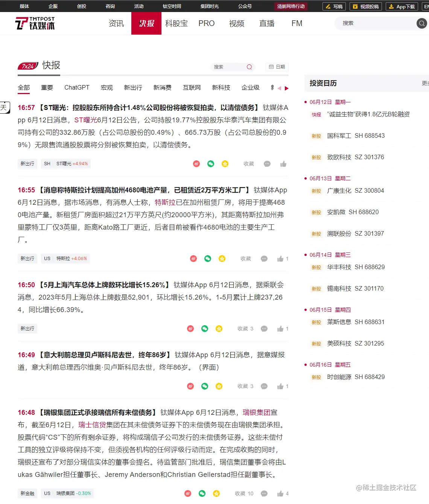Open comments on 特斯拉 4680 news
Viewport: 429px width, 504px height.
264,259
